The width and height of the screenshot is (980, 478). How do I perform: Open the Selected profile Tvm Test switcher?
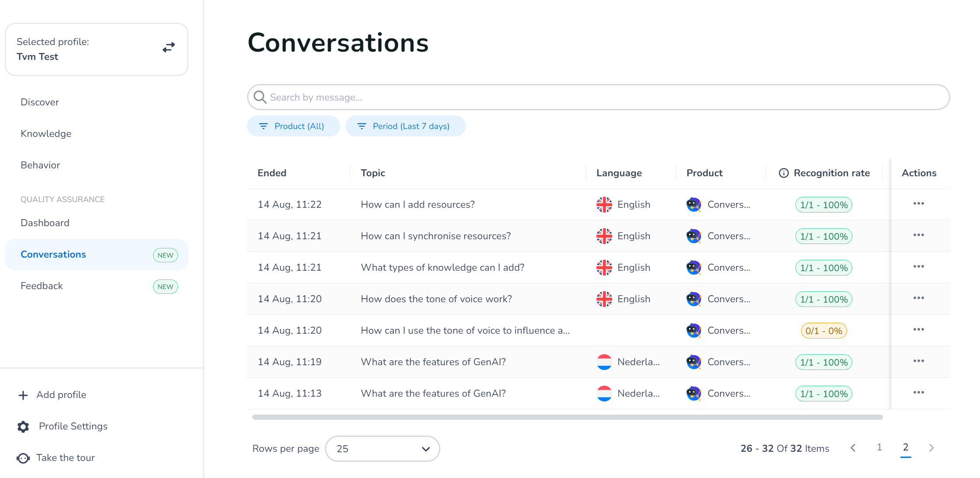click(x=97, y=49)
